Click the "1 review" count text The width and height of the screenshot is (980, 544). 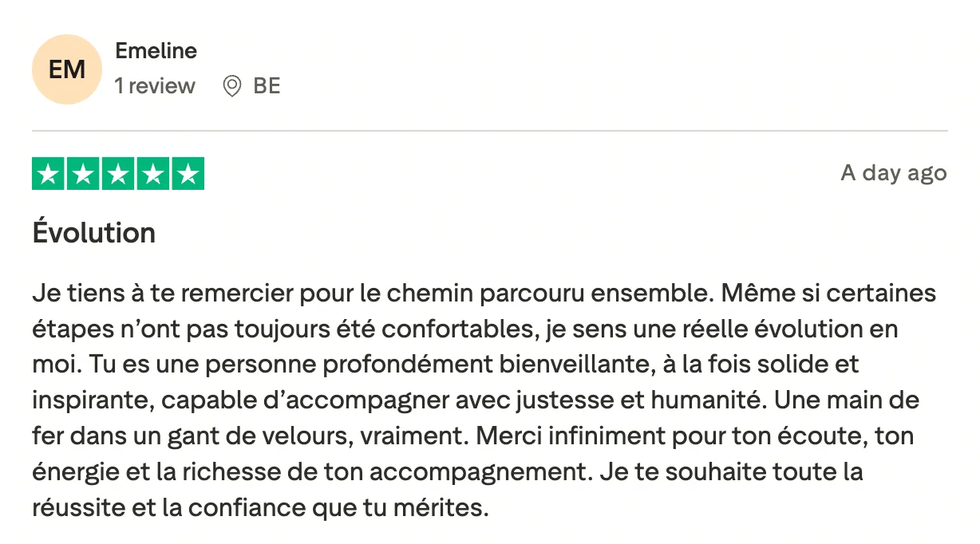pyautogui.click(x=155, y=86)
